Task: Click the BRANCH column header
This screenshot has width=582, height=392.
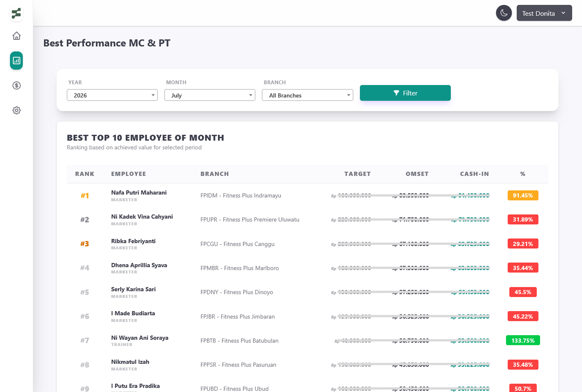Action: pos(215,174)
